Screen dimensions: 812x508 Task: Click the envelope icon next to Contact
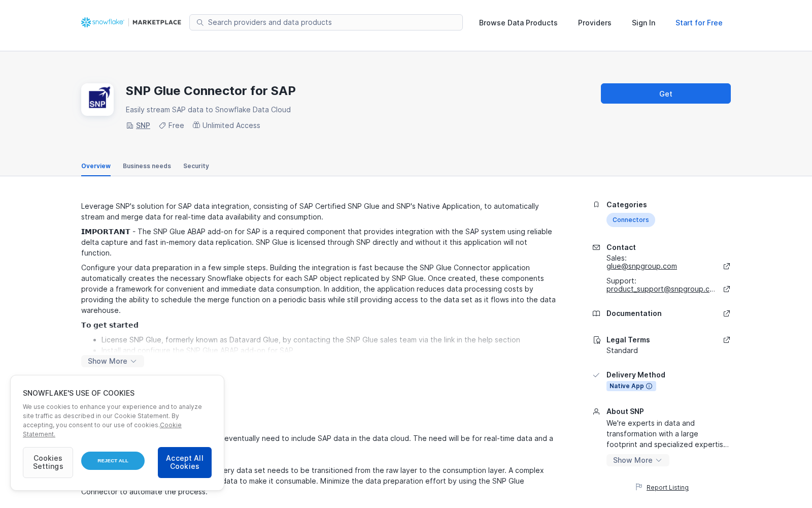click(596, 247)
